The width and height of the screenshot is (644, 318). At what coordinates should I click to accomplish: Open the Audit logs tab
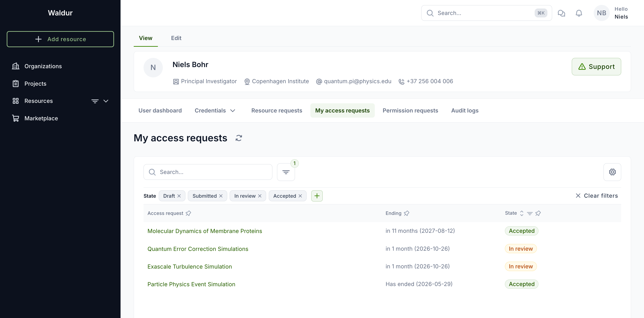tap(465, 110)
